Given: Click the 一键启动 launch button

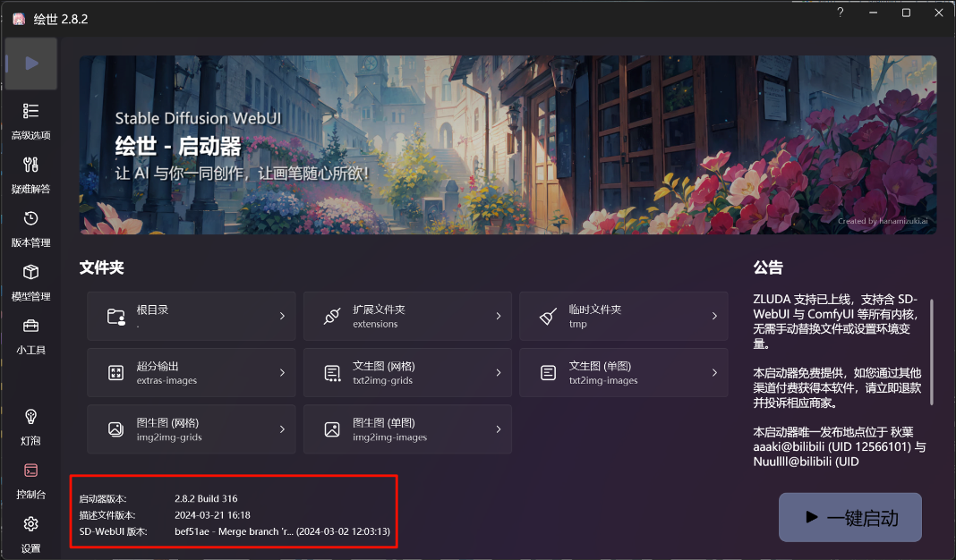Looking at the screenshot, I should [x=849, y=517].
